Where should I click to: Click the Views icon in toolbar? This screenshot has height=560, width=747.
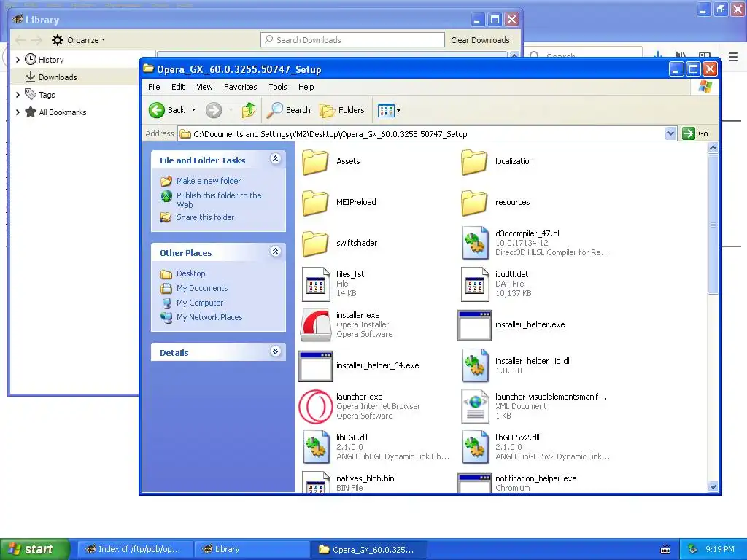click(386, 111)
